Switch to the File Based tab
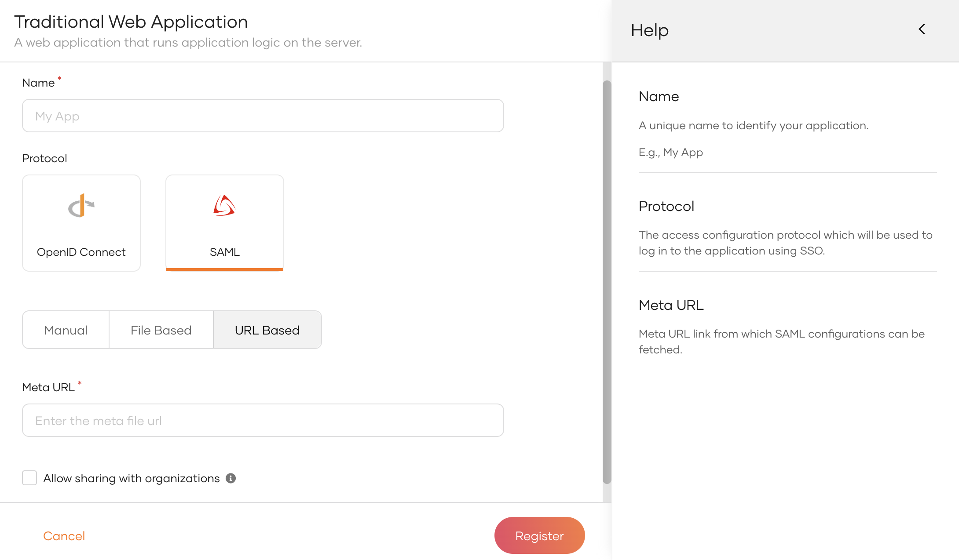959x560 pixels. click(161, 330)
